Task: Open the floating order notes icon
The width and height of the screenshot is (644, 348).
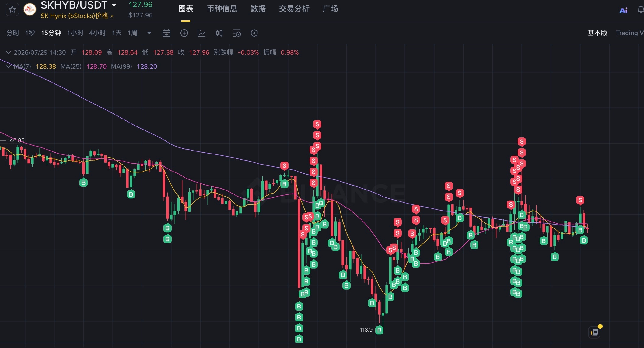Action: coord(594,332)
